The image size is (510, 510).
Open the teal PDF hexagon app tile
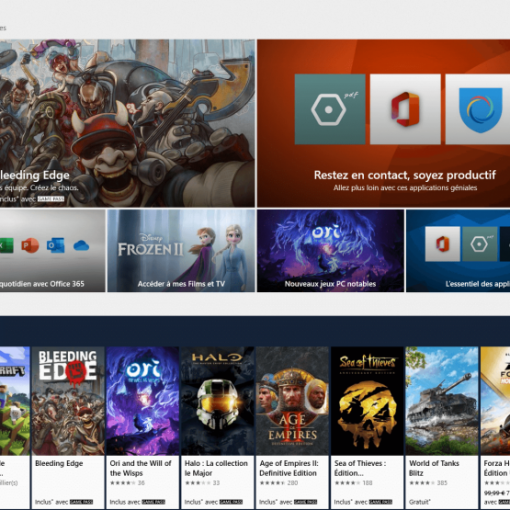[x=330, y=109]
